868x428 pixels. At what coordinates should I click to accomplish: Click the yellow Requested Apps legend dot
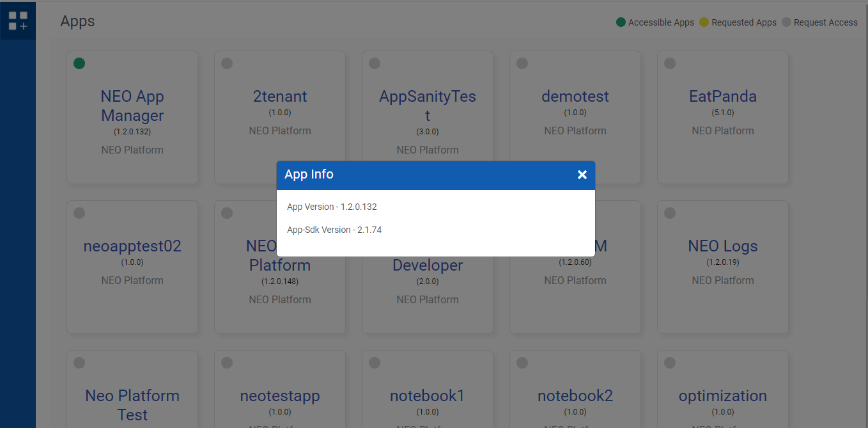tap(704, 22)
